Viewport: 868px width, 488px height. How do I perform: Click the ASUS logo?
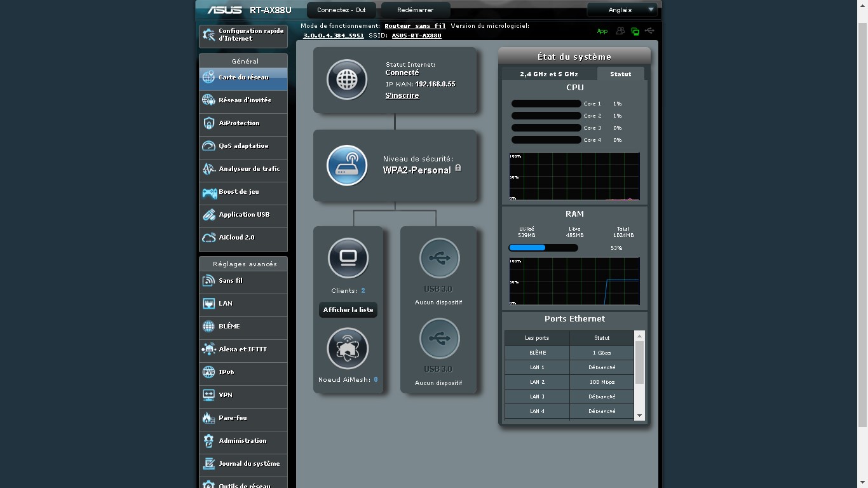click(x=224, y=10)
